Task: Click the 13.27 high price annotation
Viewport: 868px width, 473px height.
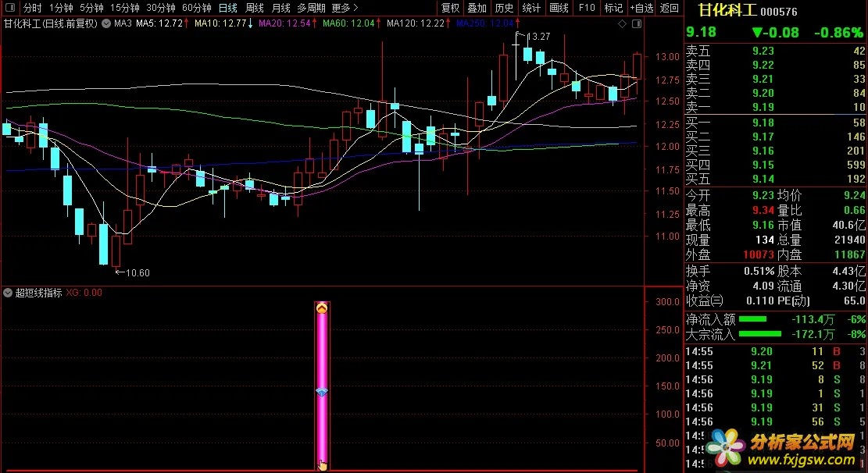Action: [x=538, y=37]
